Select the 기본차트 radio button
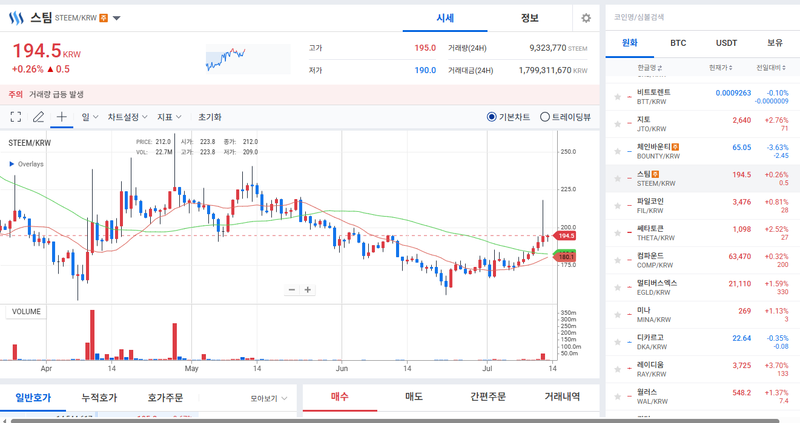Screen dimensions: 800x423 492,117
